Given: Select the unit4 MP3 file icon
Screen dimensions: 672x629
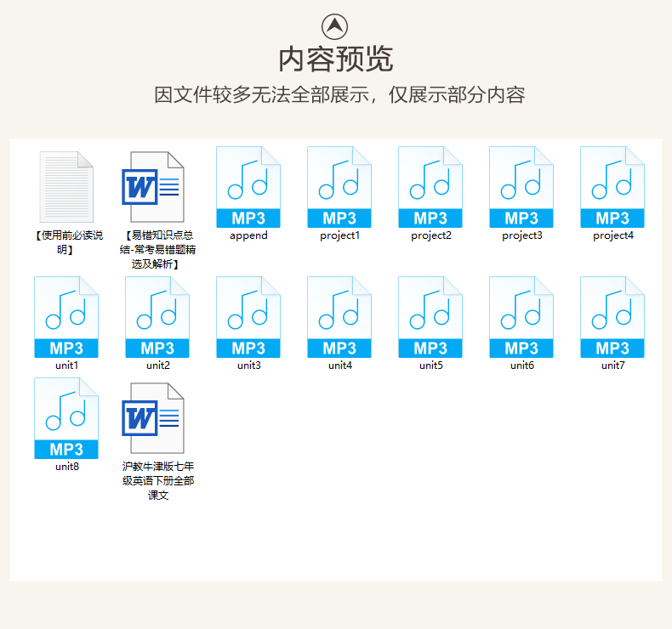Looking at the screenshot, I should pyautogui.click(x=339, y=317).
